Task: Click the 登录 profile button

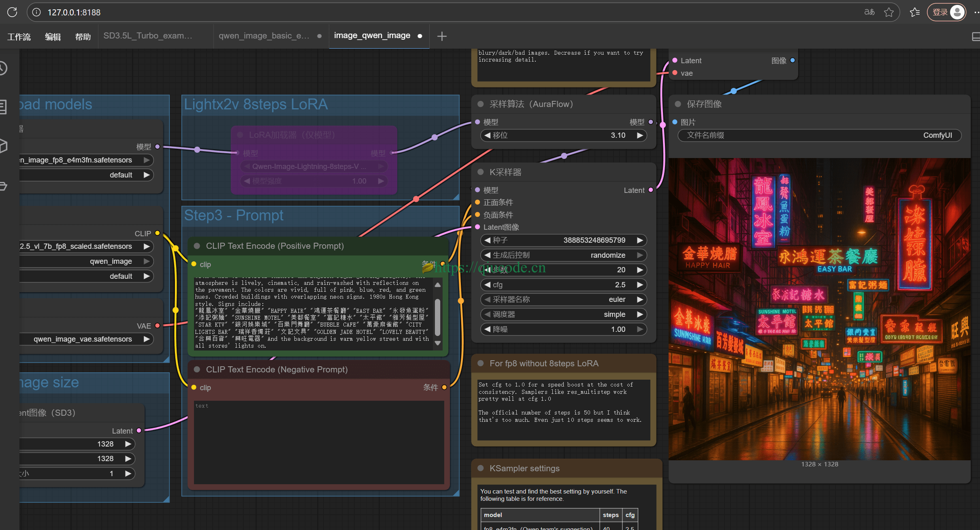Action: point(947,12)
